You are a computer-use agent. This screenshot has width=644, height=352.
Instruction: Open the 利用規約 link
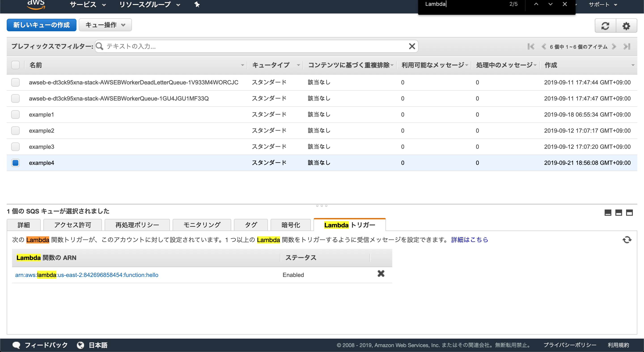618,345
